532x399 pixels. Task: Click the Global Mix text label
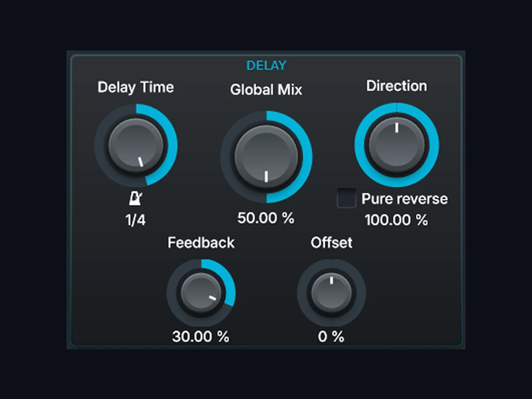(x=266, y=90)
